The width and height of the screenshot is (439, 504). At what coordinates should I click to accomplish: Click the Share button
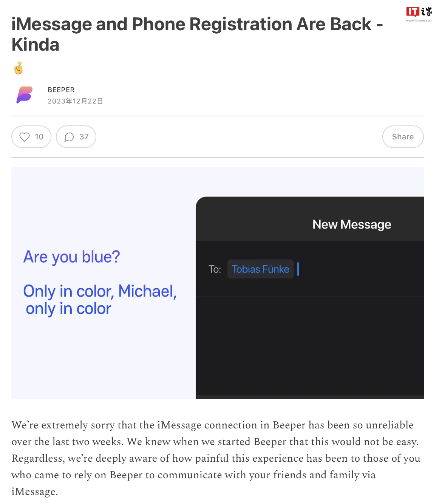[403, 137]
